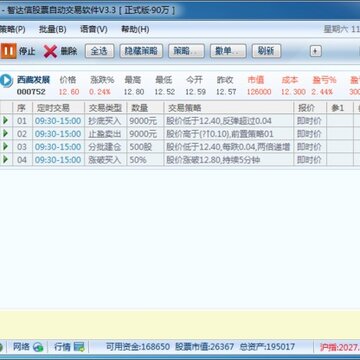This screenshot has height=360, width=360.
Task: Toggle green arrow of strategy 03 row
Action: (5, 146)
